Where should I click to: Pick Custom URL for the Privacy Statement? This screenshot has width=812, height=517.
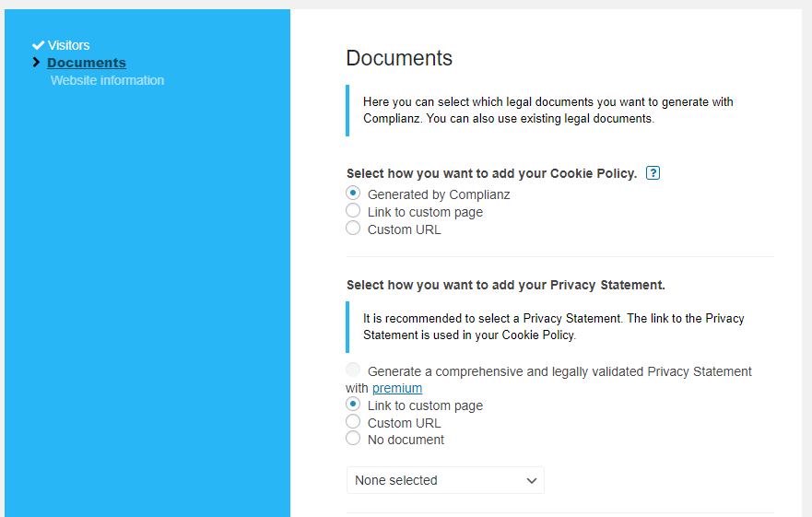click(x=353, y=422)
